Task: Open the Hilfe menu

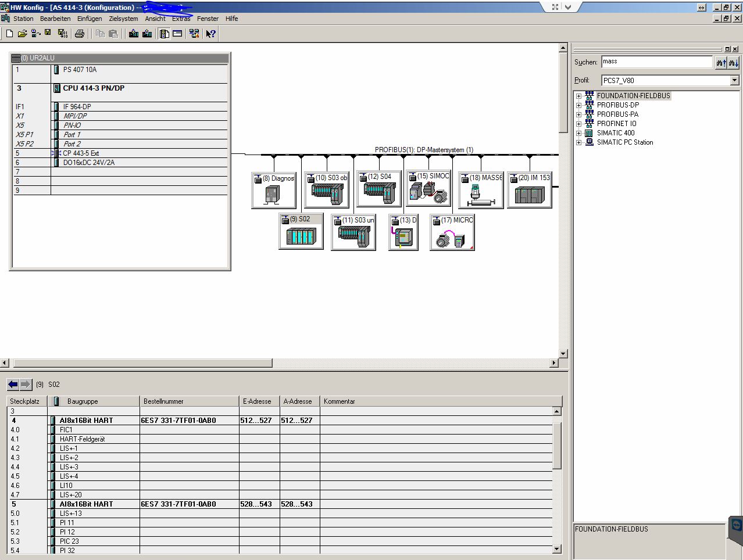Action: [231, 19]
